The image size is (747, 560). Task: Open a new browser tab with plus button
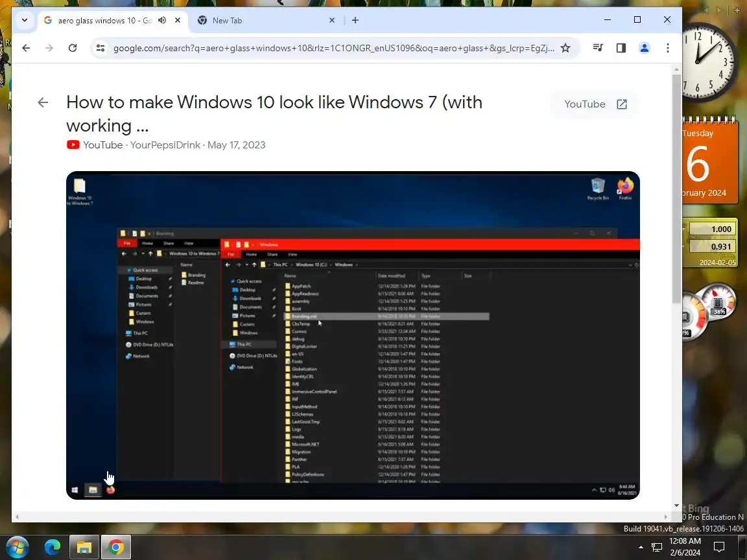tap(355, 21)
